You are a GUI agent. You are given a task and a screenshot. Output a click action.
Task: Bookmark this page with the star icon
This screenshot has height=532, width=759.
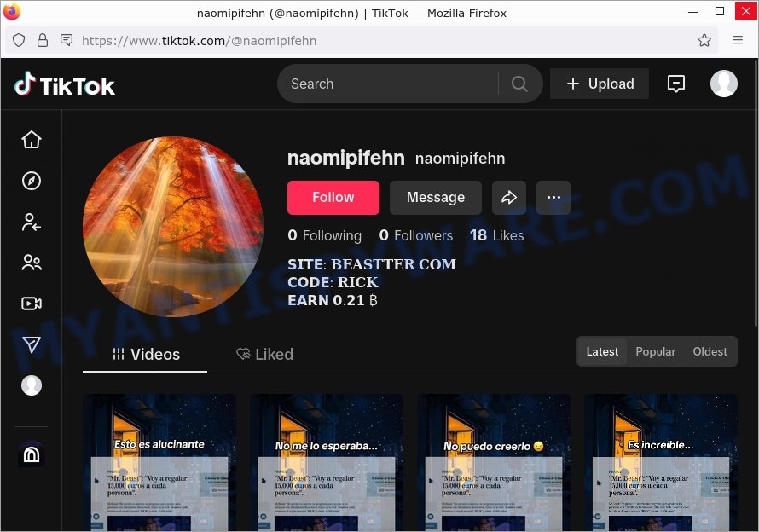704,40
